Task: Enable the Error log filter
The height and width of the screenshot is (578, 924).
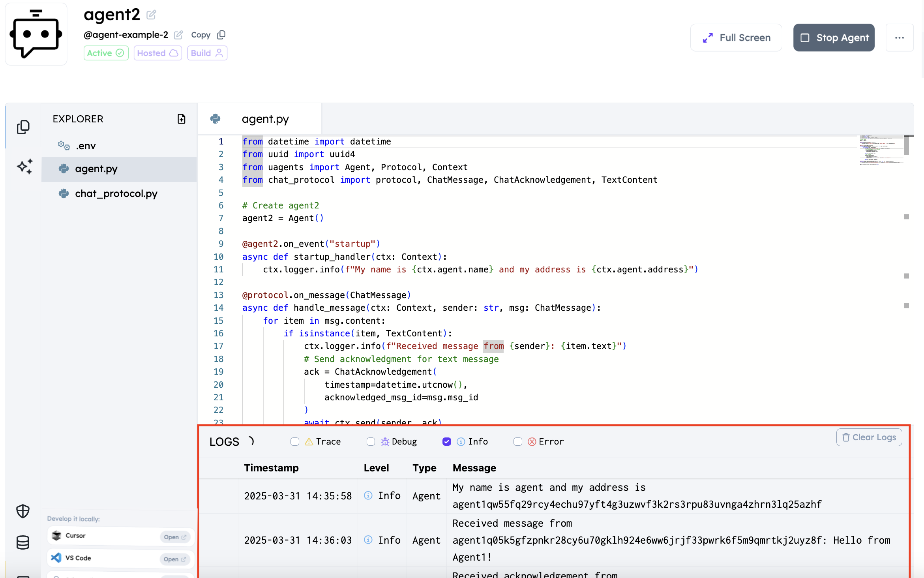Action: 518,441
